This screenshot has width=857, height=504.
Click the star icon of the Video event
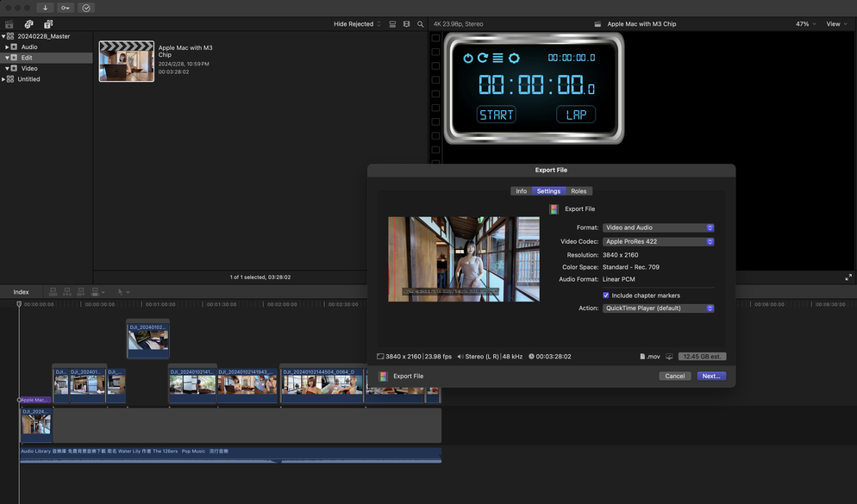(14, 68)
